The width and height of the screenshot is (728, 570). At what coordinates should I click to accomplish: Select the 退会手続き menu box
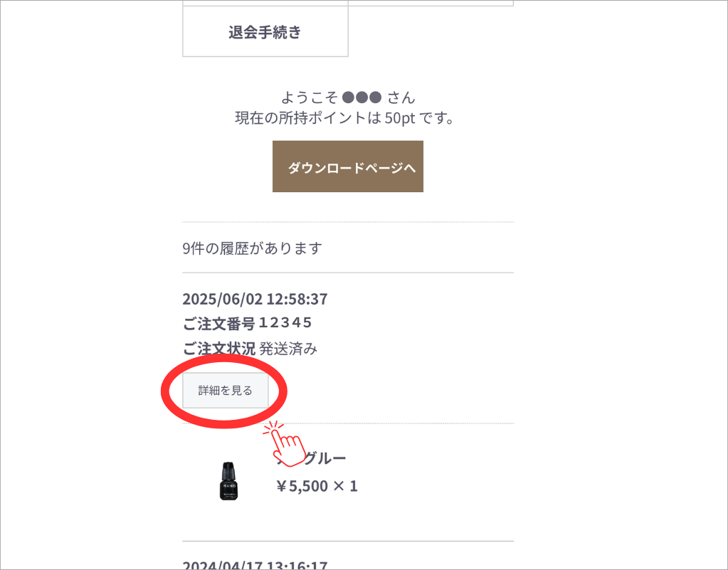[x=265, y=31]
